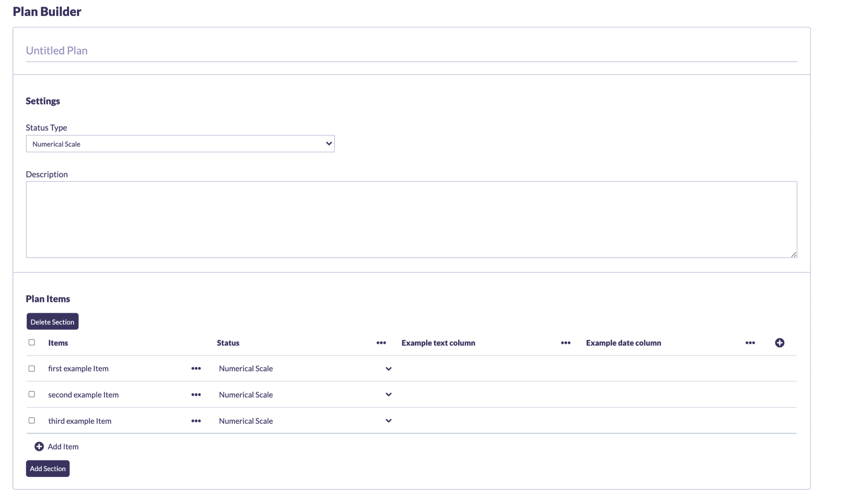
Task: Click plus icon to add column
Action: [779, 343]
